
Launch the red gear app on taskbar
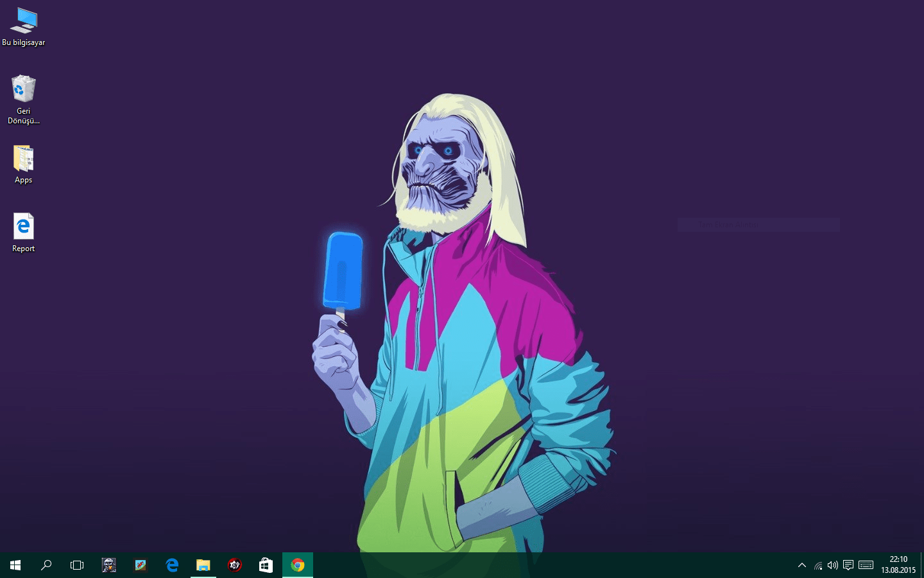[235, 565]
